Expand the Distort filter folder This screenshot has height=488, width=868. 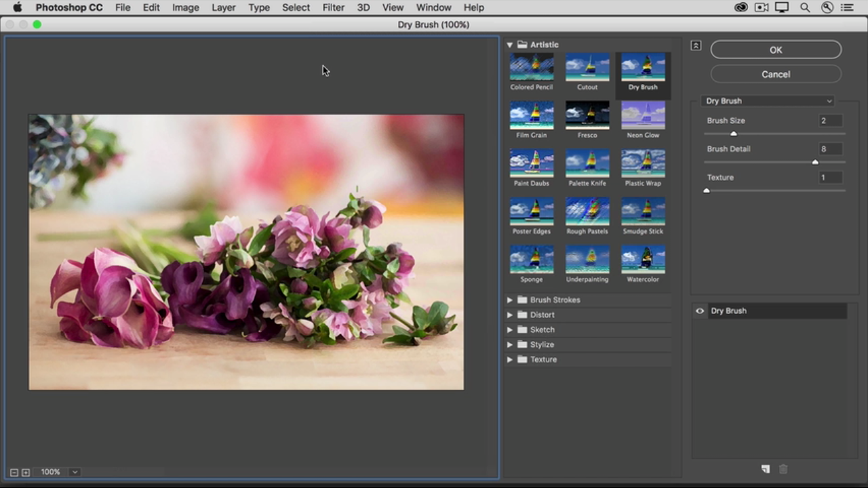pos(509,314)
